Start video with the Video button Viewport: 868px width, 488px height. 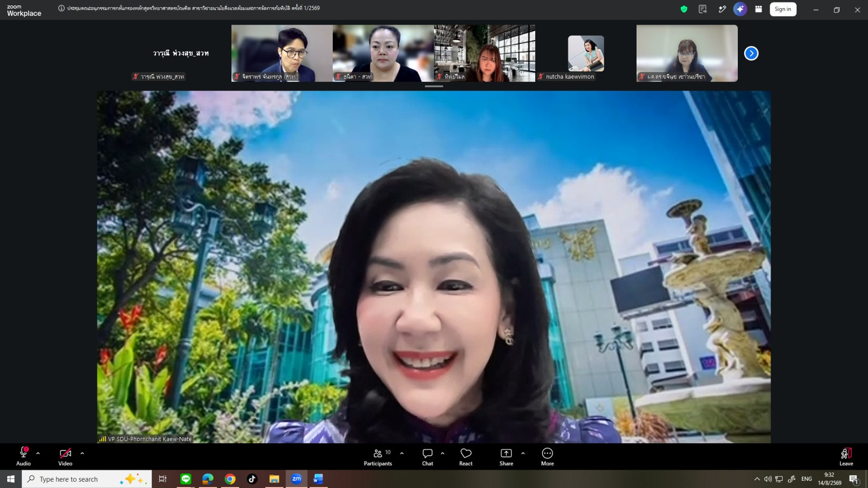65,456
